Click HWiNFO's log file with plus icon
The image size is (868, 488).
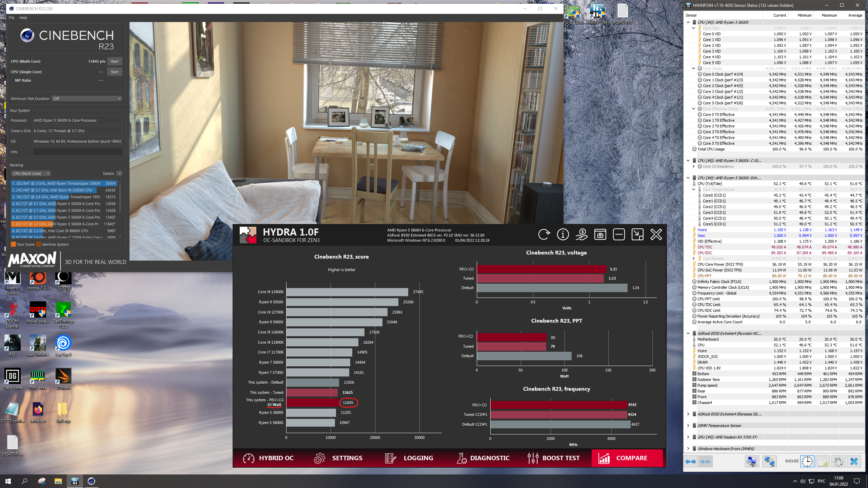click(x=823, y=461)
